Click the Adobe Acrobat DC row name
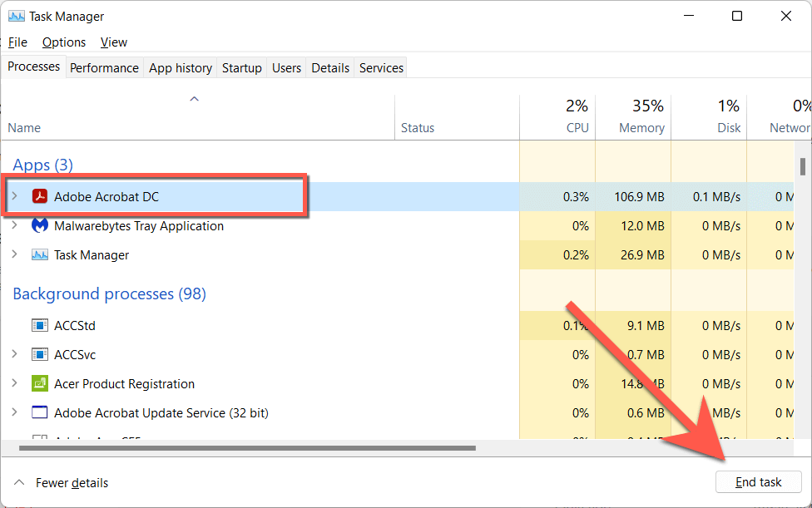The width and height of the screenshot is (812, 508). 106,196
